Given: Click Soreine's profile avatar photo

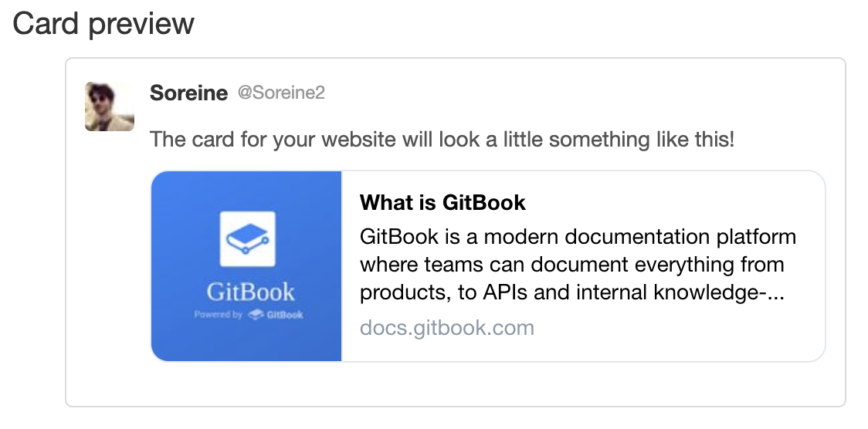Looking at the screenshot, I should (x=110, y=106).
